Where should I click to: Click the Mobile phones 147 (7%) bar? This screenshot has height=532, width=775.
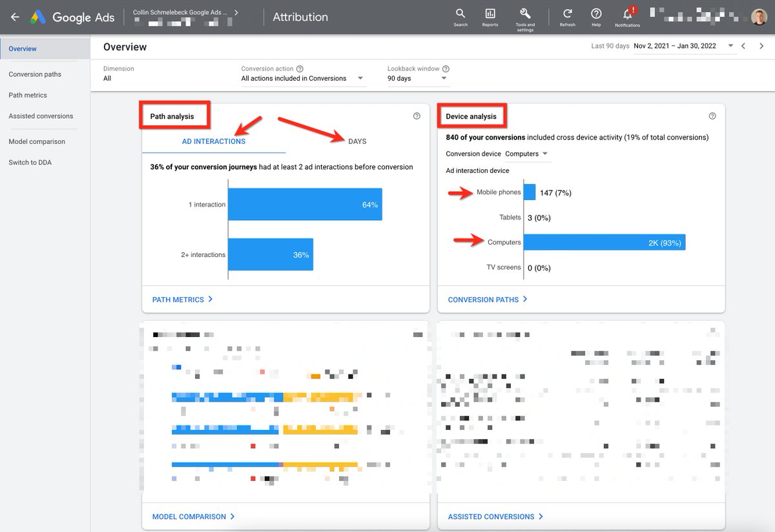click(530, 192)
